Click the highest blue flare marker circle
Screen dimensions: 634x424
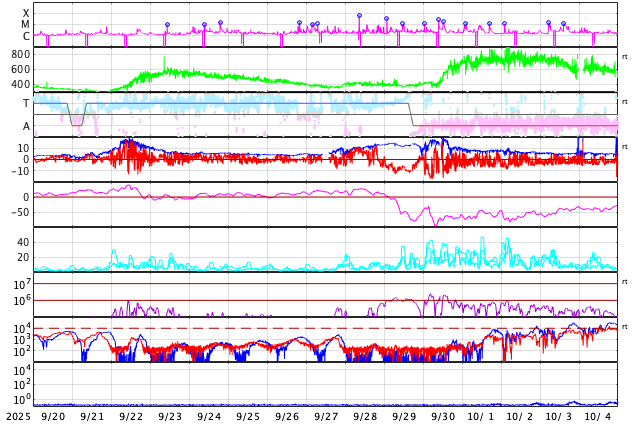pos(359,16)
